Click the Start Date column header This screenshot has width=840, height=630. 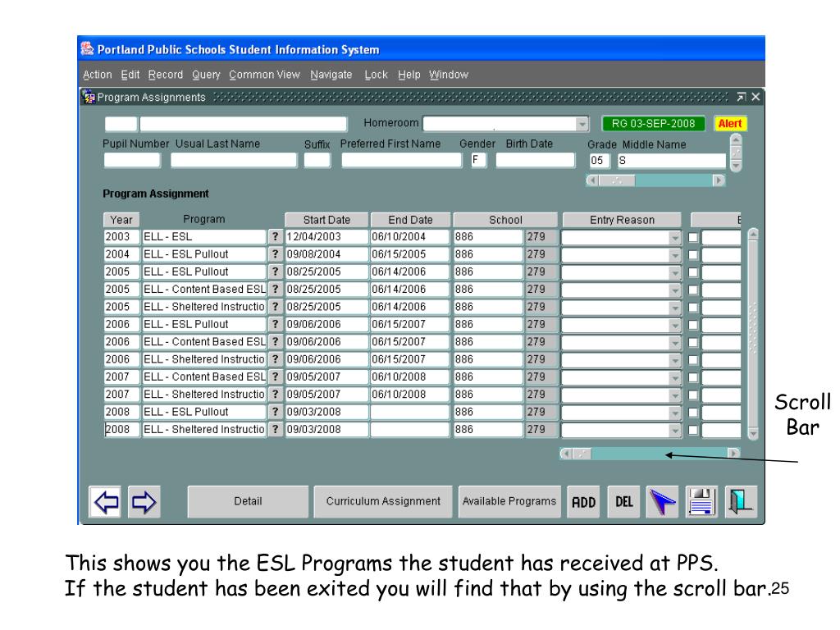pos(326,220)
